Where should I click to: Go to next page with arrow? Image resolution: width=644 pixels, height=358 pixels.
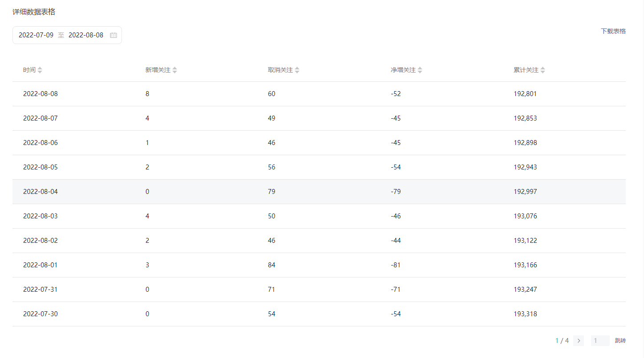pyautogui.click(x=579, y=341)
